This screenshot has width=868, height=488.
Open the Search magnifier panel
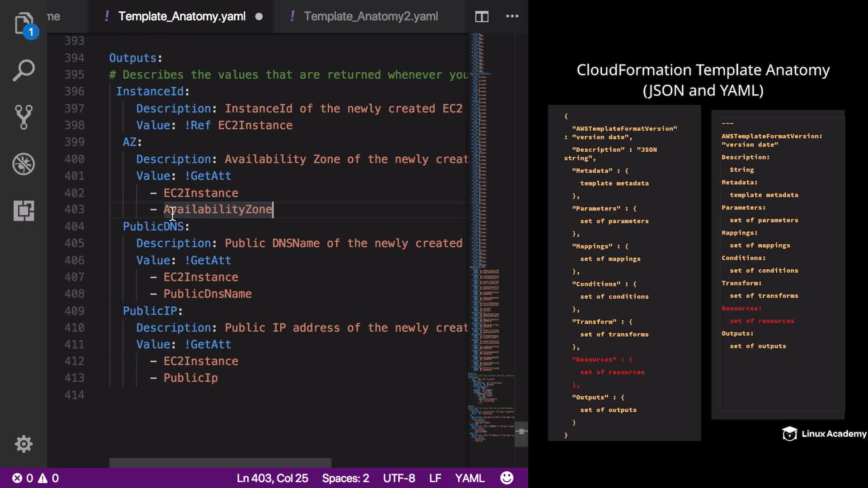pyautogui.click(x=24, y=70)
